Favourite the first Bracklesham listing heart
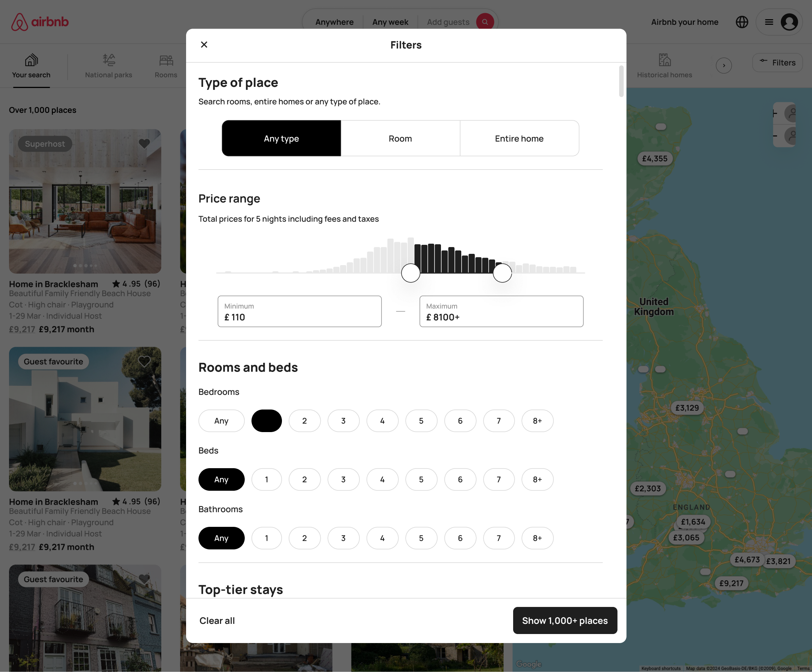This screenshot has width=812, height=672. click(x=144, y=144)
